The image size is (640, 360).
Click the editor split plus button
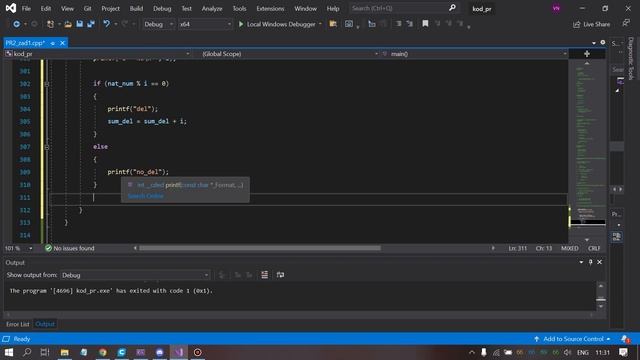(x=587, y=54)
